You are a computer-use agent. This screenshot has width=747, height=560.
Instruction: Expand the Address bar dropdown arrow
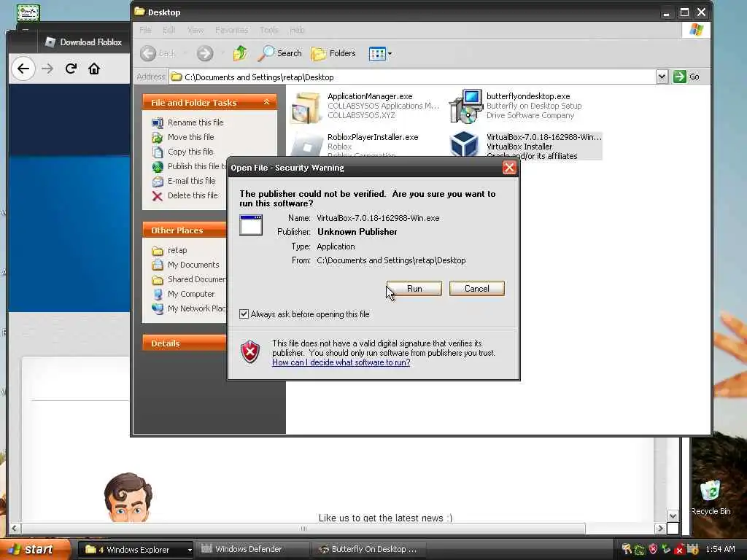662,77
